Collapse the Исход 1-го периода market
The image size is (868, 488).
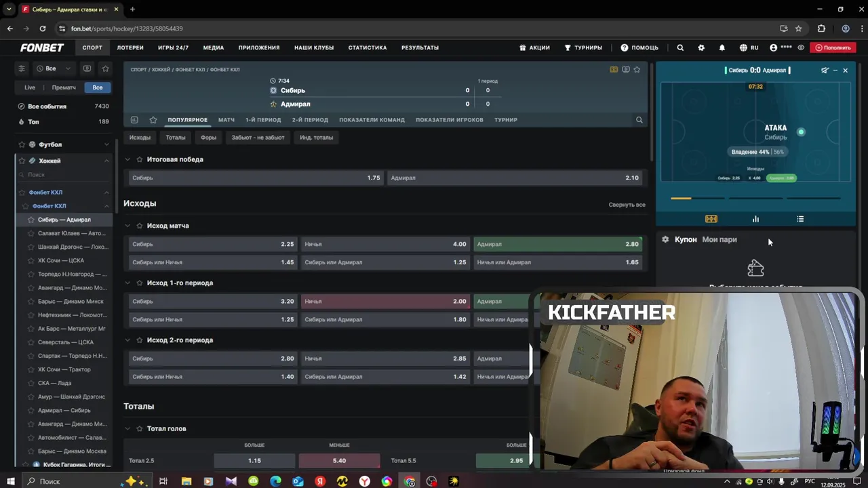point(127,283)
